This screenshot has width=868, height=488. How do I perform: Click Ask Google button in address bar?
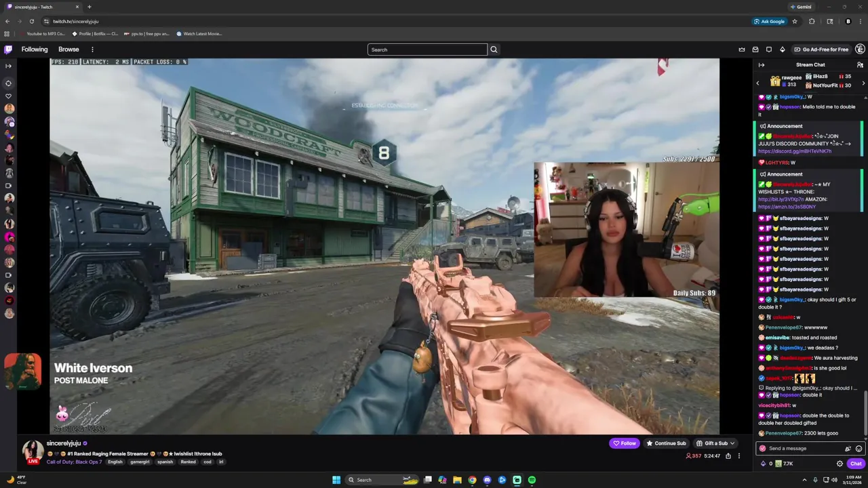point(769,21)
